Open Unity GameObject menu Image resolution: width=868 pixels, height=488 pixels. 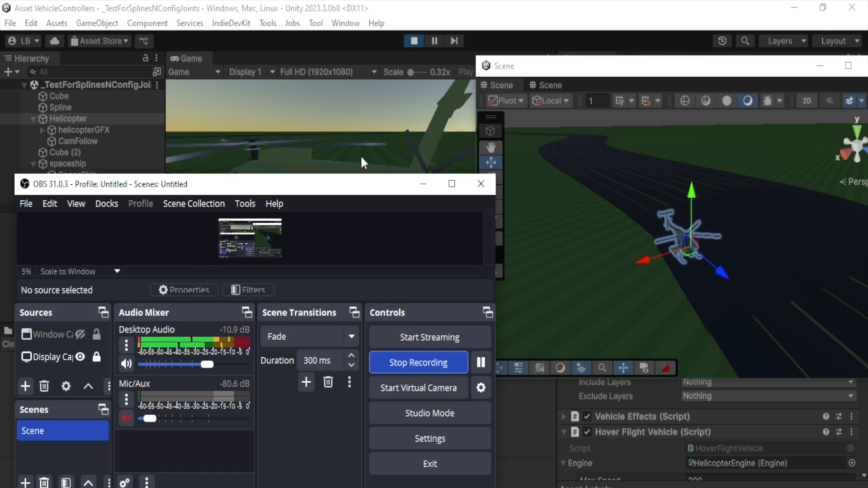click(97, 23)
